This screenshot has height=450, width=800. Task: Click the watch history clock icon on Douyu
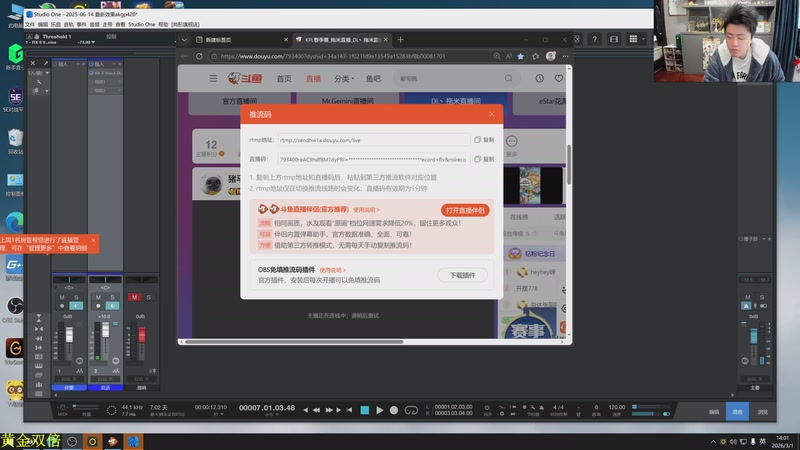[x=540, y=79]
